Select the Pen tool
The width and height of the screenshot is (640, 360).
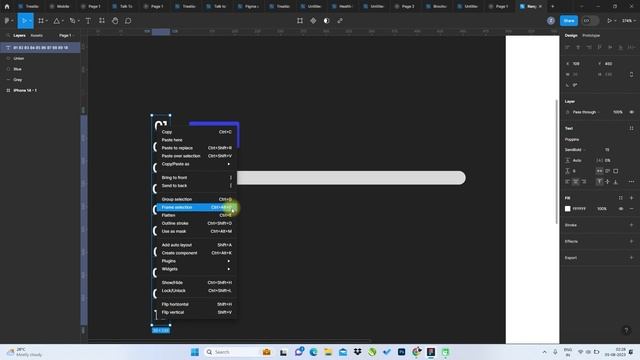[72, 21]
